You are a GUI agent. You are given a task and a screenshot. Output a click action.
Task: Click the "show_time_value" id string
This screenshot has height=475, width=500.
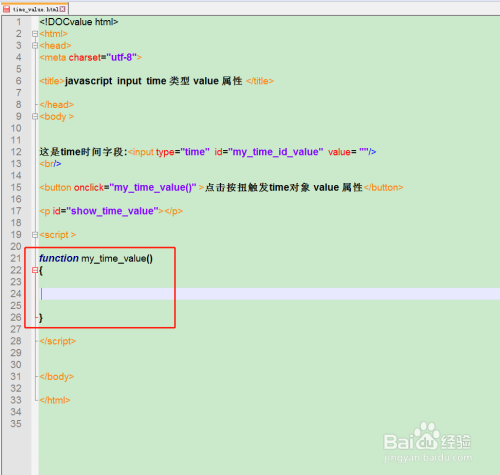click(112, 211)
